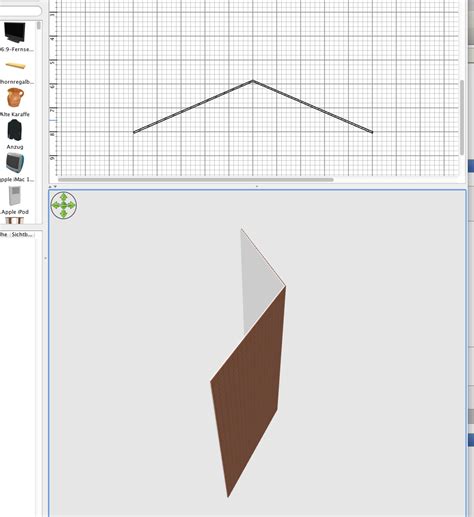Click the furniture catalog vertical scrollbar

(x=39, y=26)
